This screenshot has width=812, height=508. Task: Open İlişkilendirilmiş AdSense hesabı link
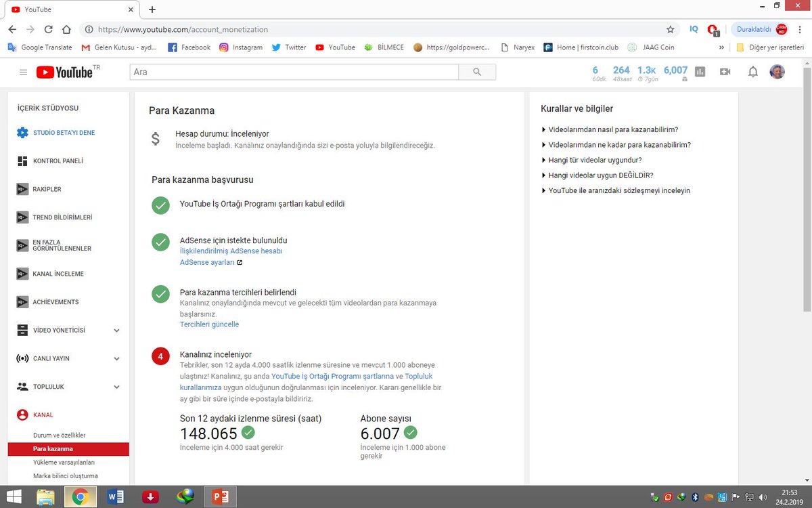click(x=231, y=251)
